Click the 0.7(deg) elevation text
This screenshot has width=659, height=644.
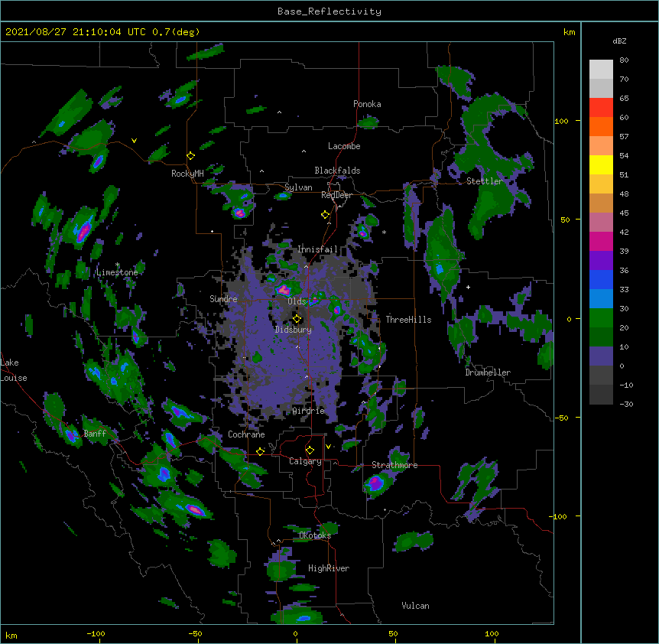click(176, 32)
